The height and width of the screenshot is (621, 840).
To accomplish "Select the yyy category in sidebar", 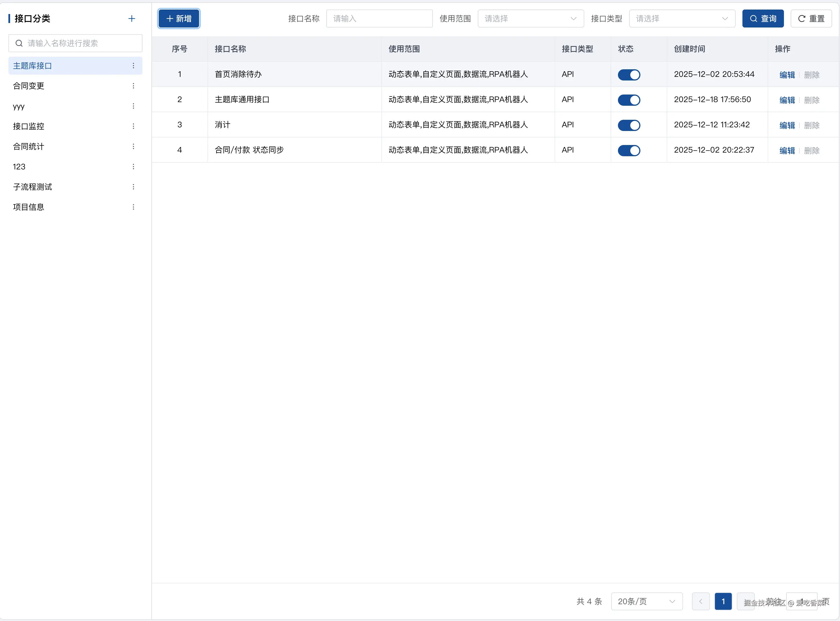I will 19,106.
